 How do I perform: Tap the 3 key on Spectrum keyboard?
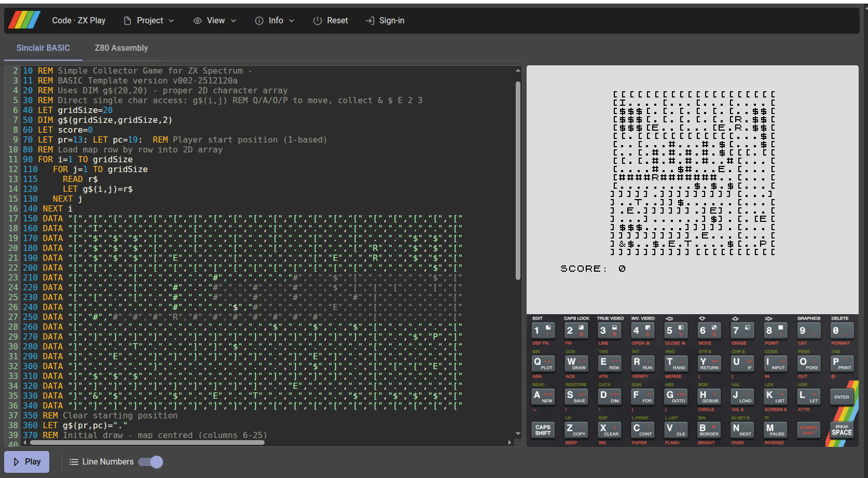pyautogui.click(x=610, y=330)
